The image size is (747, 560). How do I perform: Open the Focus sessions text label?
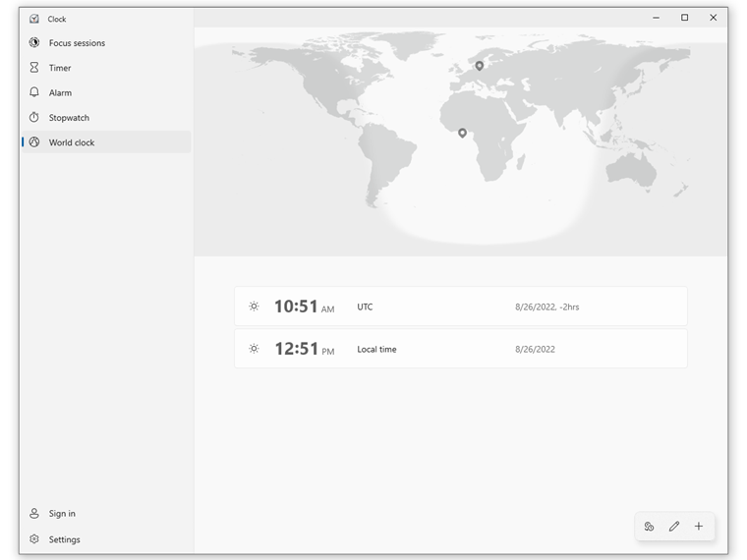[77, 43]
